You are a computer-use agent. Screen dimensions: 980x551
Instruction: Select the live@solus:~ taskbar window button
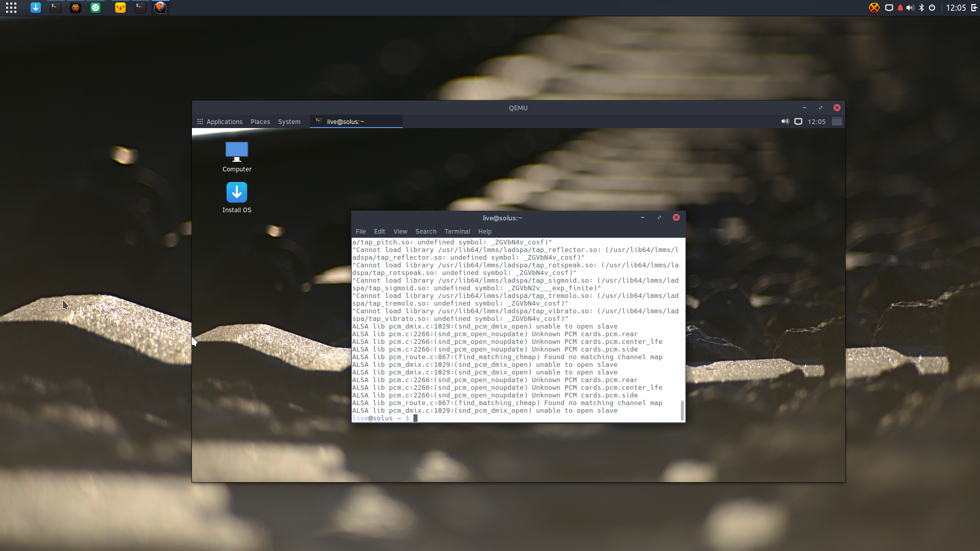356,121
